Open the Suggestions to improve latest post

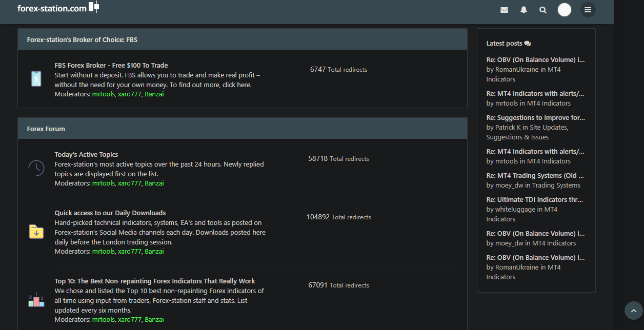click(535, 117)
